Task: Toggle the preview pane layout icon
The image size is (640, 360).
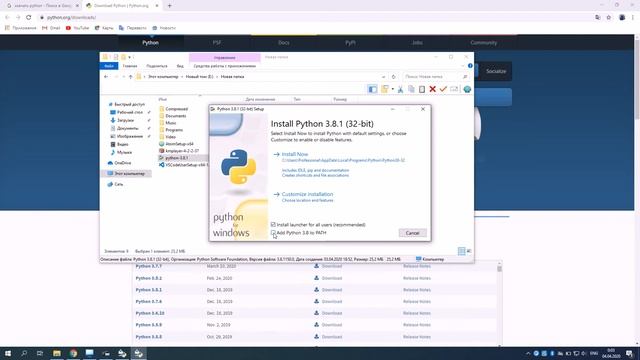Action: click(372, 89)
